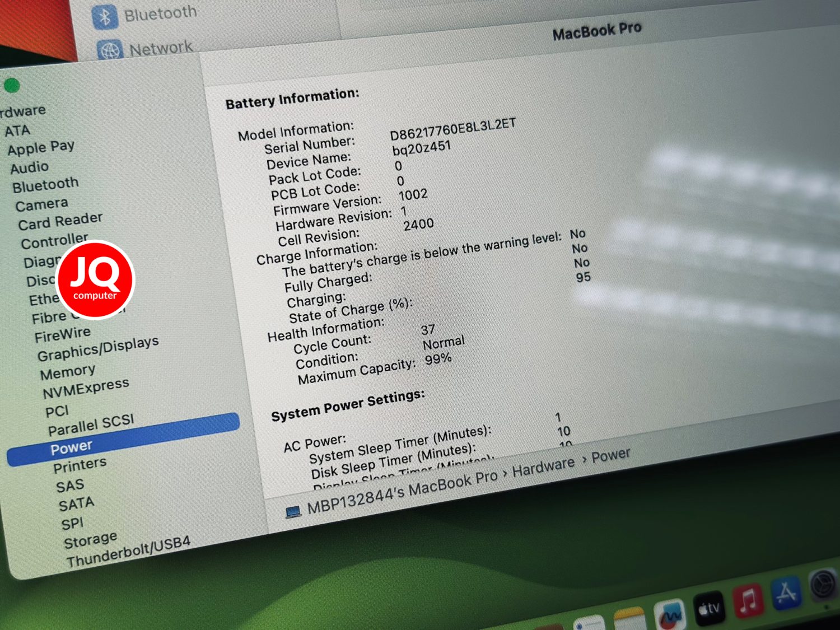Select Storage in the sidebar
The image size is (840, 630).
(91, 541)
